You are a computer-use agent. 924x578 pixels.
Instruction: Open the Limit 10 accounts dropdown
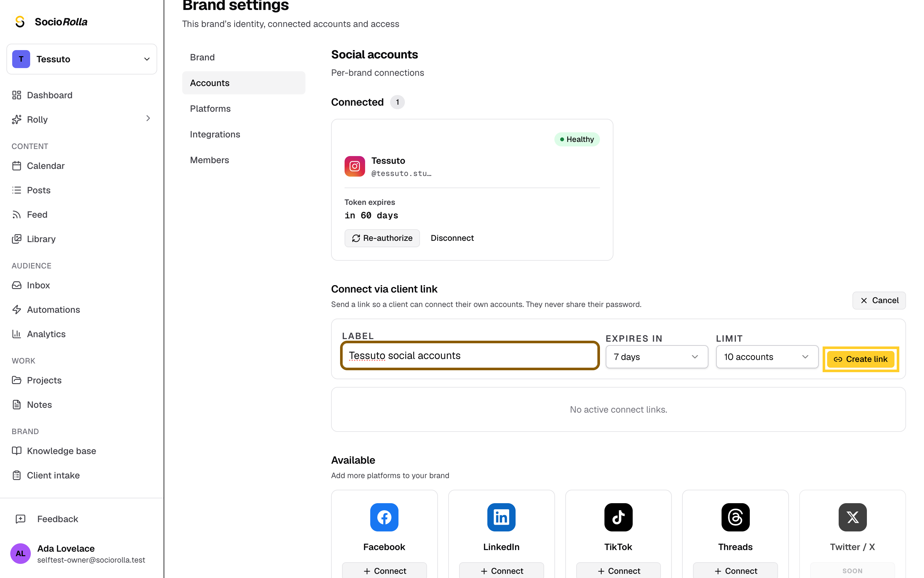pyautogui.click(x=767, y=357)
